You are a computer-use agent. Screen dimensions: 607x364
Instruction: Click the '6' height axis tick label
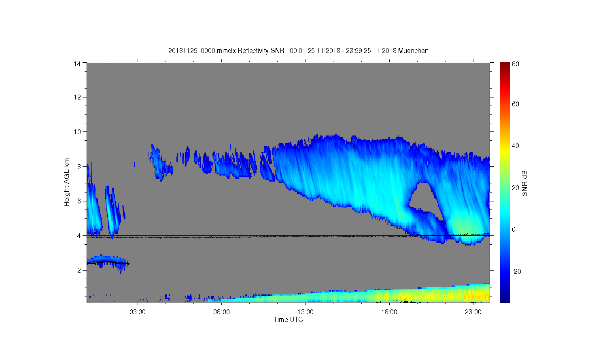click(79, 201)
